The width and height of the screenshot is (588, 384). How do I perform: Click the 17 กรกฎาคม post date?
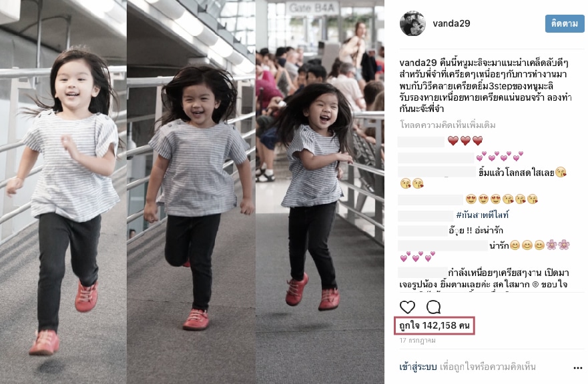[x=417, y=341]
